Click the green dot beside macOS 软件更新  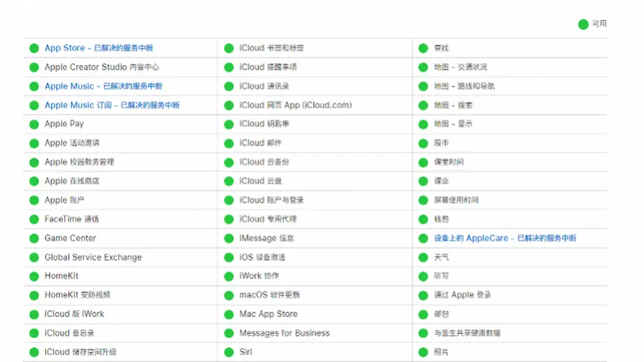(x=229, y=295)
